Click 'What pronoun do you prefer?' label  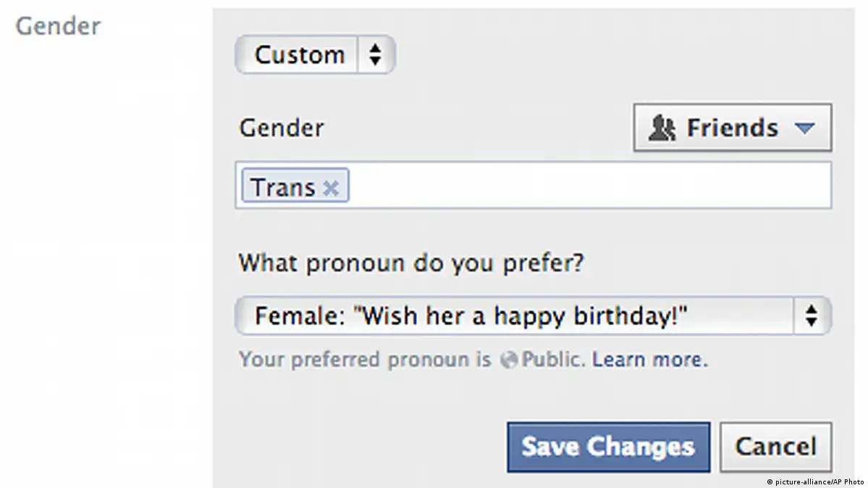[410, 262]
